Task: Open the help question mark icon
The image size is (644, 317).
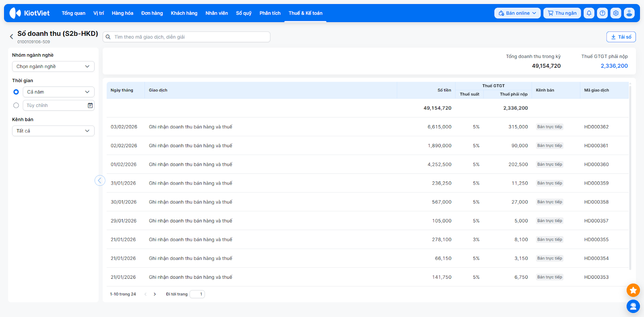Action: click(602, 13)
